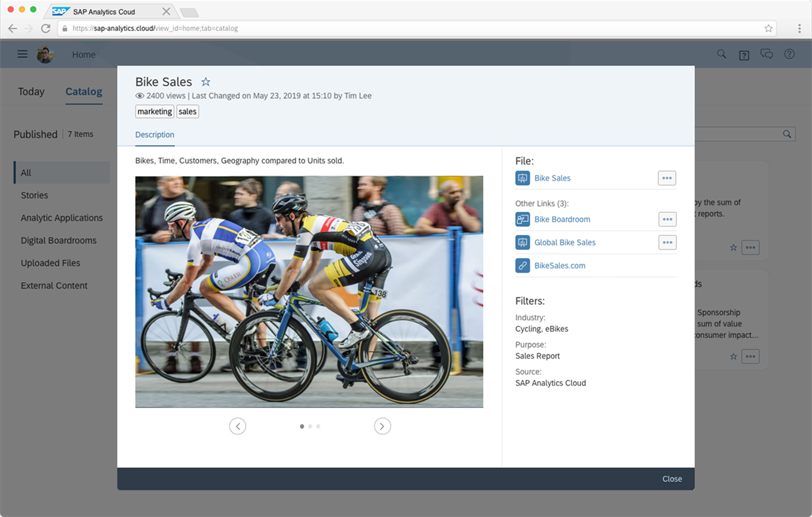Open more options for Bike Boardroom
This screenshot has width=812, height=517.
tap(668, 220)
